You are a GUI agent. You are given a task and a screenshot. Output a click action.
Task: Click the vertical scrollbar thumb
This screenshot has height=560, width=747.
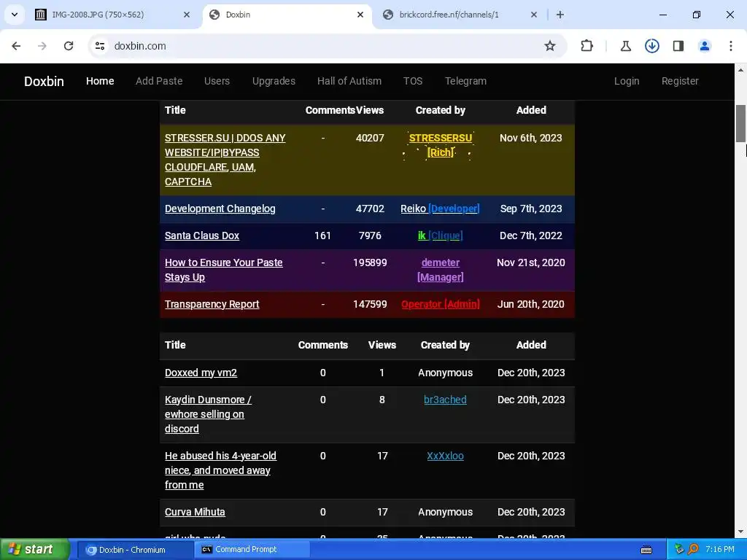tap(741, 123)
